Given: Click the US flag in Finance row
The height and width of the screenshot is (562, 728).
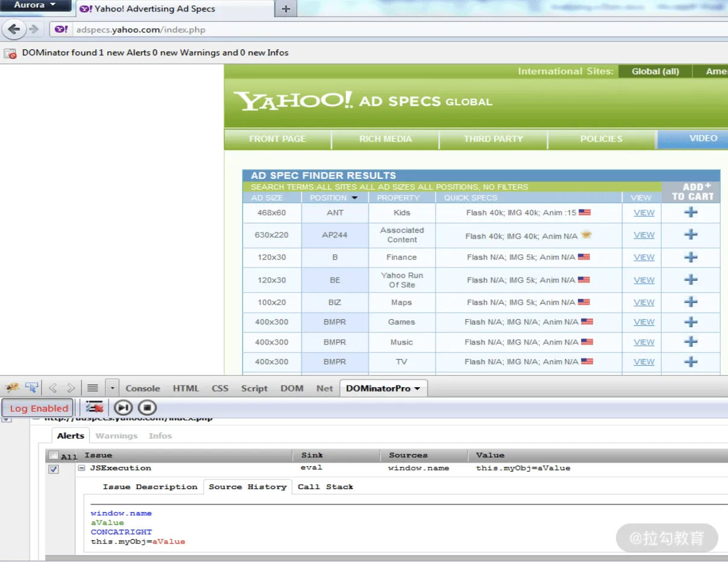Looking at the screenshot, I should tap(583, 257).
